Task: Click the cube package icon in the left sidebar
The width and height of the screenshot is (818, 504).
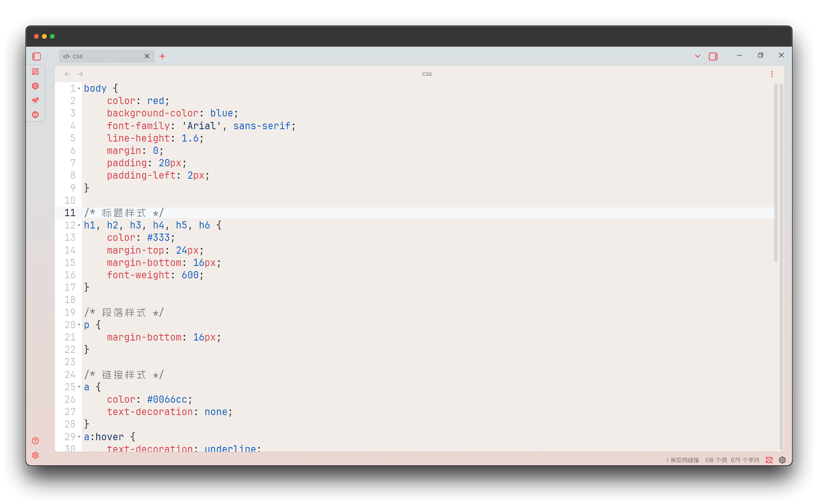Action: coord(36,86)
